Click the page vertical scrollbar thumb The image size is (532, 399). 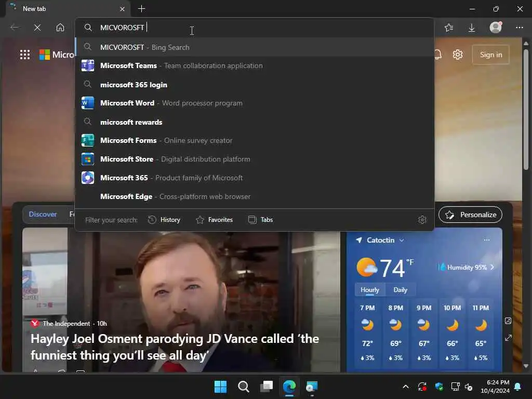pos(526,109)
